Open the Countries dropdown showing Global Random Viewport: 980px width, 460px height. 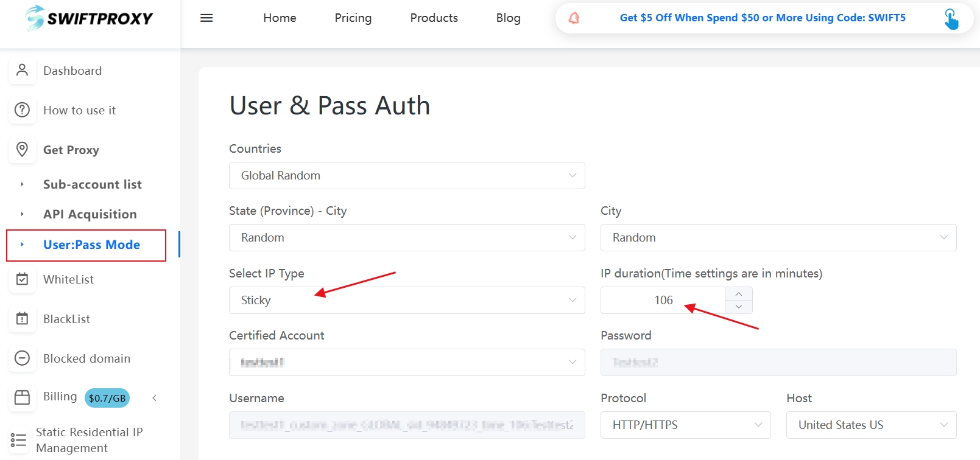(x=407, y=176)
